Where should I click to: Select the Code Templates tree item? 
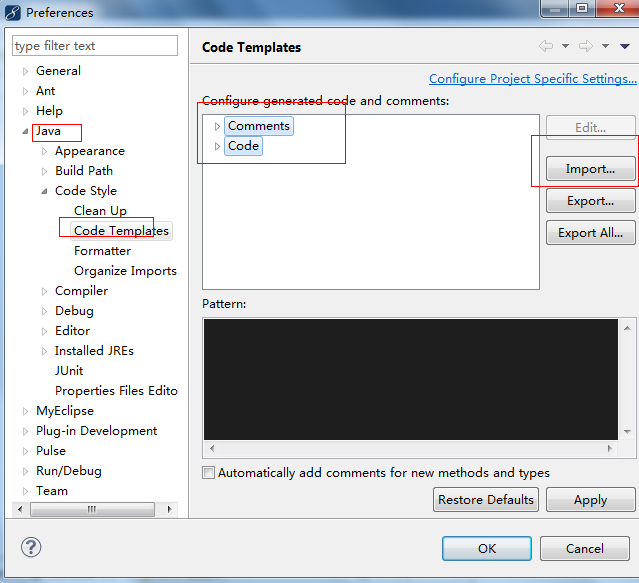[x=121, y=231]
